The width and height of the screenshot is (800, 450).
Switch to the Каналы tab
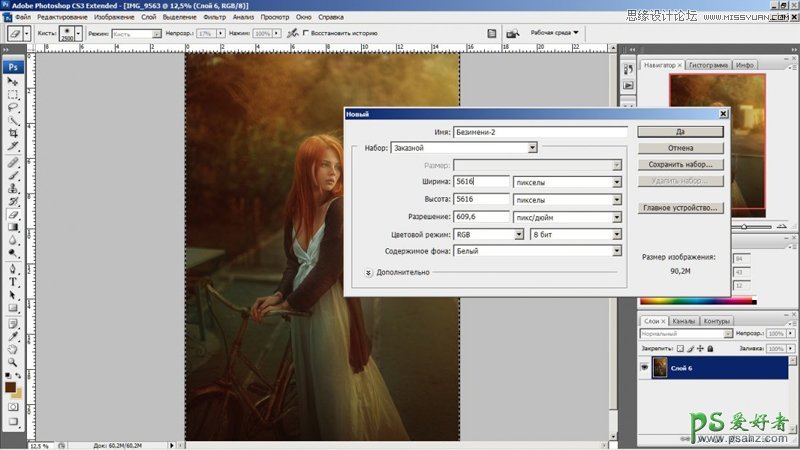(684, 321)
